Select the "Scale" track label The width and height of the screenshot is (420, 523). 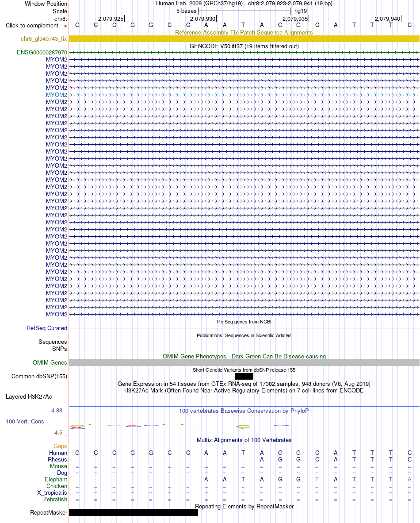click(60, 11)
